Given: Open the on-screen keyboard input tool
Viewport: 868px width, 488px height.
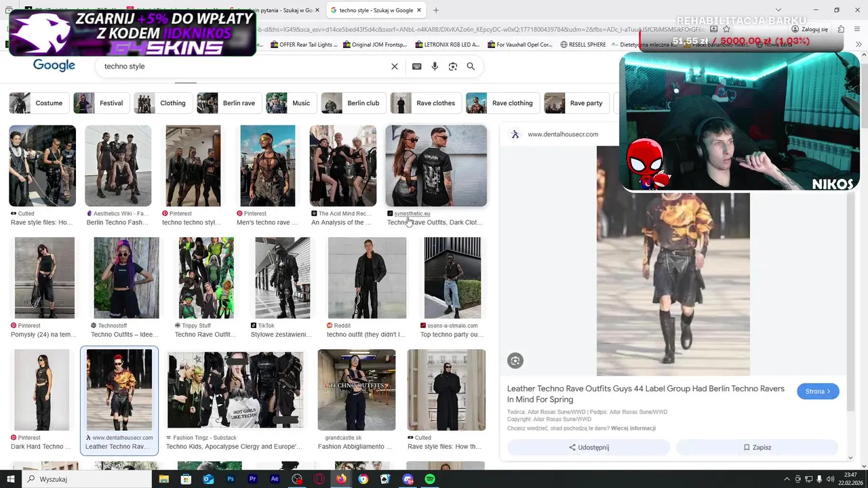Looking at the screenshot, I should (416, 66).
